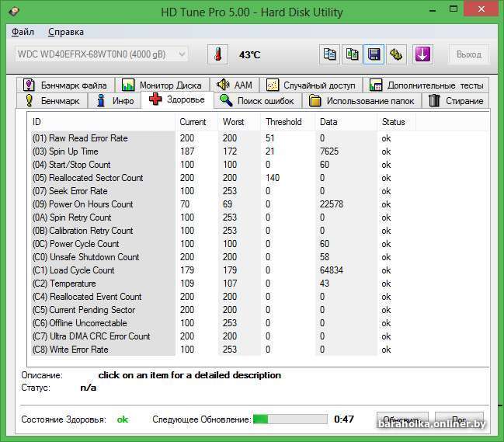Select the (0B) Calibration Retry Count row
This screenshot has height=442, width=504.
click(x=223, y=231)
